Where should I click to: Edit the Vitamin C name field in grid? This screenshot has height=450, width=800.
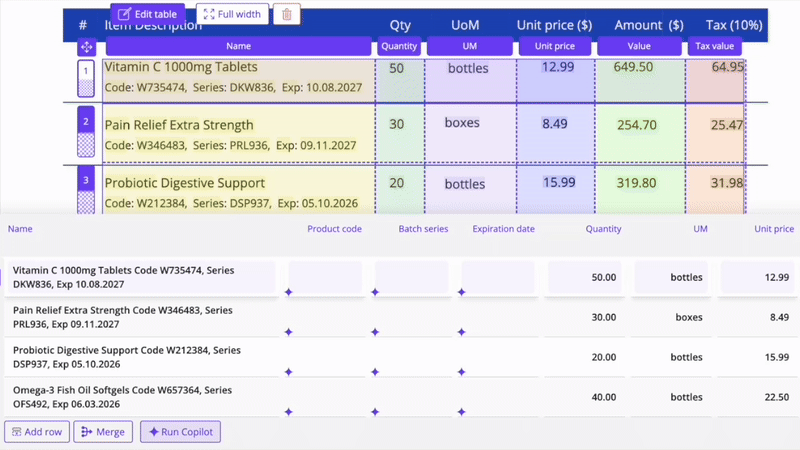[141, 277]
